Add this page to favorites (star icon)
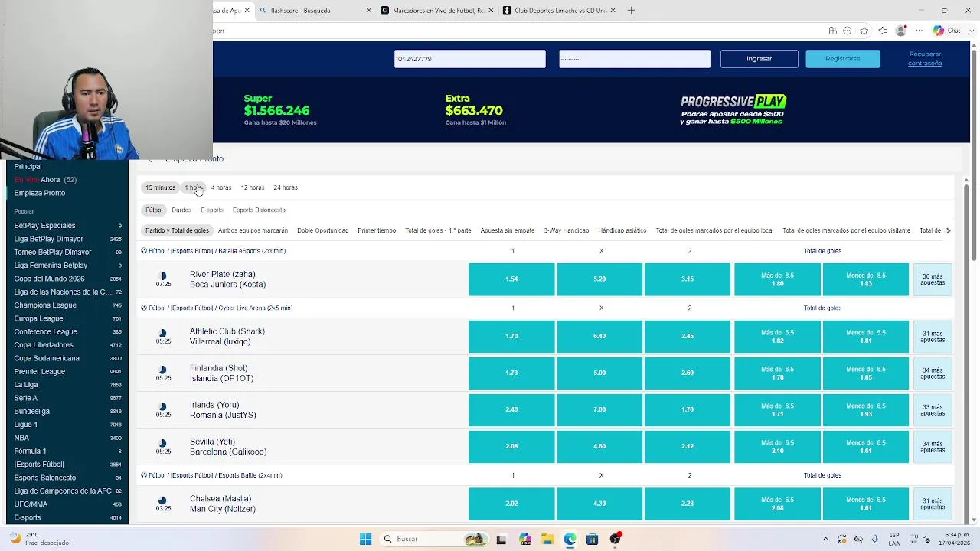Screen dimensions: 980x551 click(864, 31)
